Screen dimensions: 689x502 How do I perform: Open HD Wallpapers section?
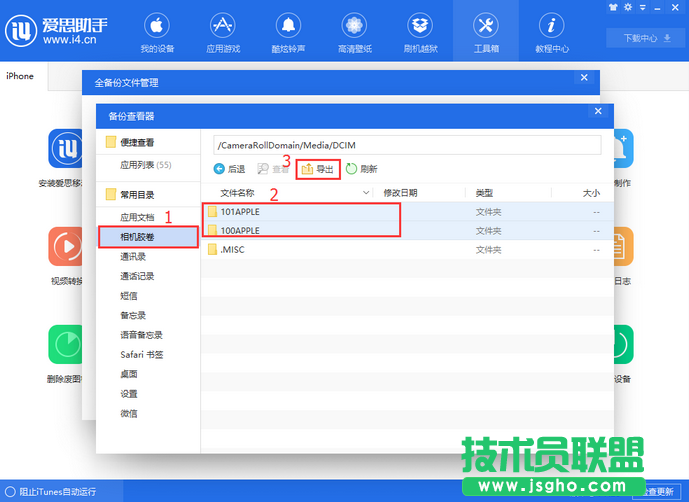click(x=354, y=33)
